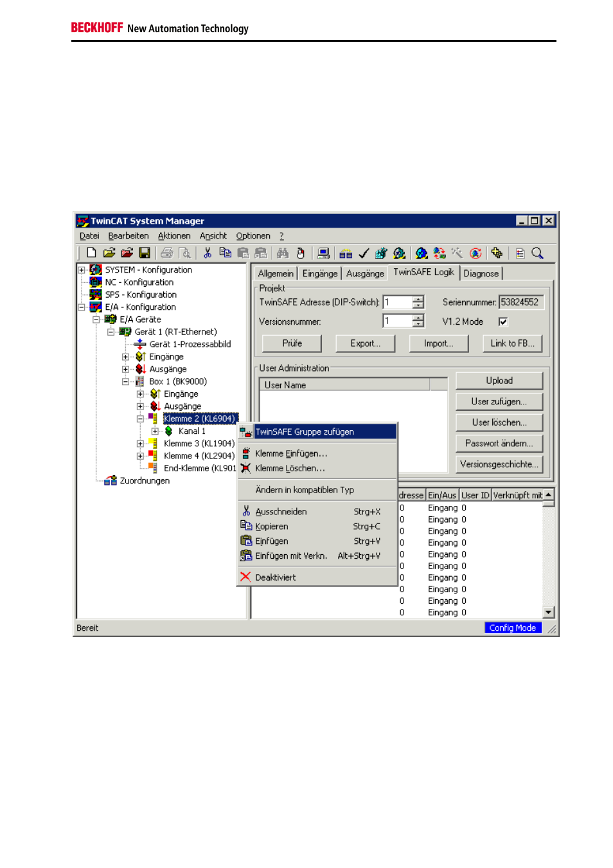Screen dimensions: 613x868
Task: Click the Passwort ändern... button
Action: pyautogui.click(x=499, y=443)
